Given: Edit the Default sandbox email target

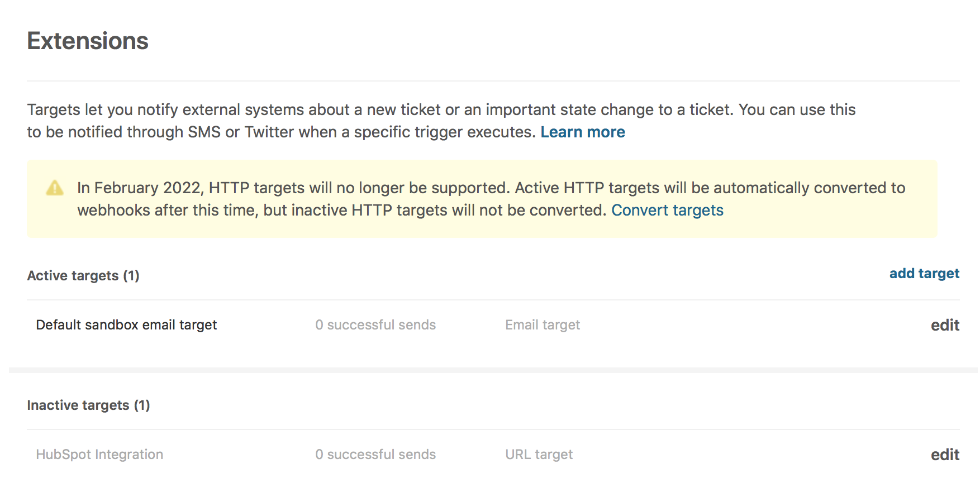Looking at the screenshot, I should point(945,326).
